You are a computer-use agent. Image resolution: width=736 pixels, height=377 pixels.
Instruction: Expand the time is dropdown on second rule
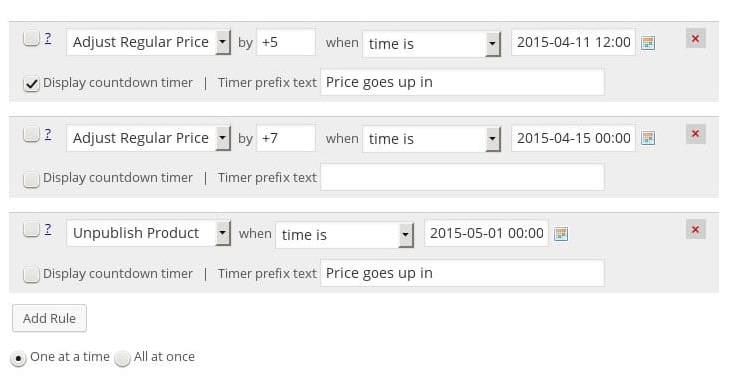click(431, 138)
